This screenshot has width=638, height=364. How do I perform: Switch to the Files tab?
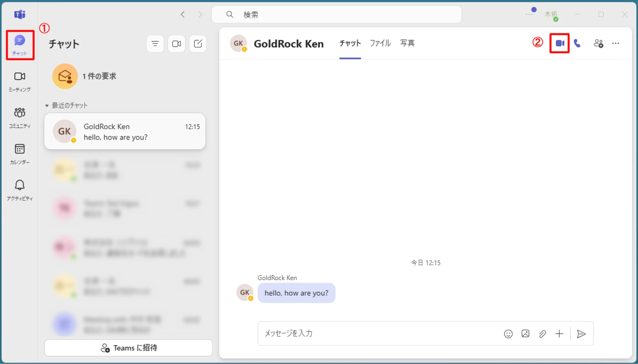[x=380, y=43]
